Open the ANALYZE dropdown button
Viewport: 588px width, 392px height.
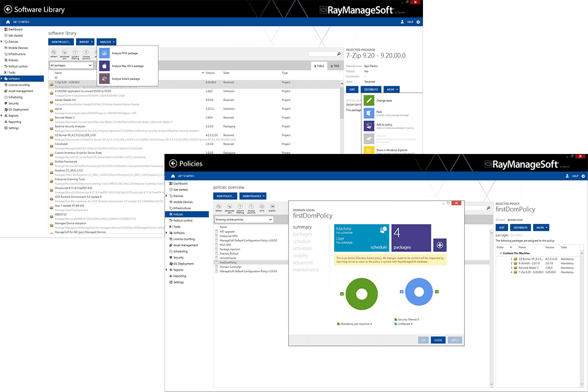(107, 42)
